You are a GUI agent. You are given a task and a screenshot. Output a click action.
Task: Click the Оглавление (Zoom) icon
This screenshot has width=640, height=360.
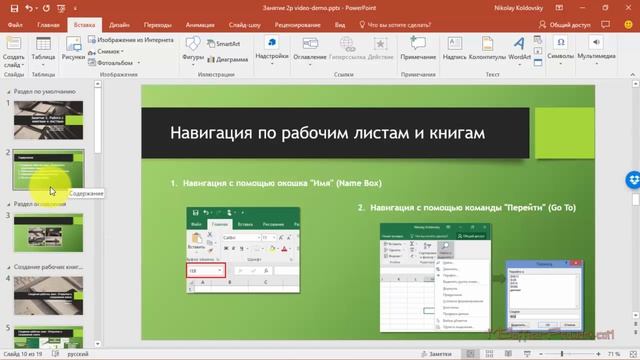pos(310,43)
